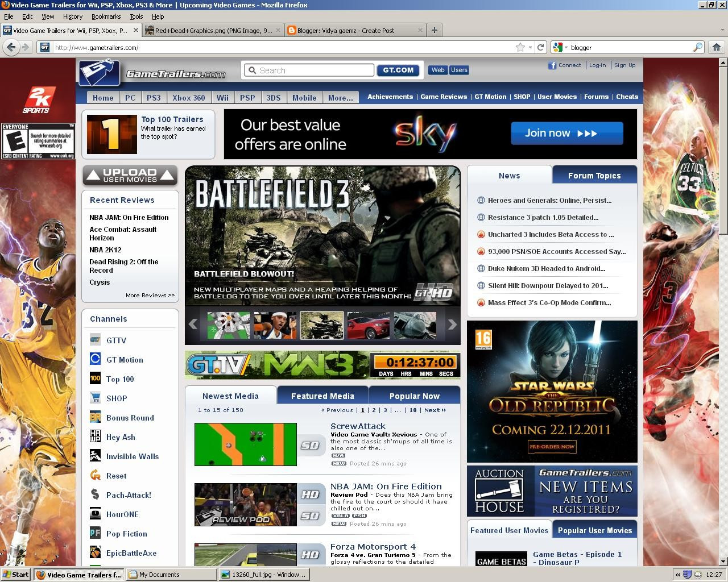Click the Firefox Forward arrow button
Viewport: 728px width, 582px height.
coord(26,48)
